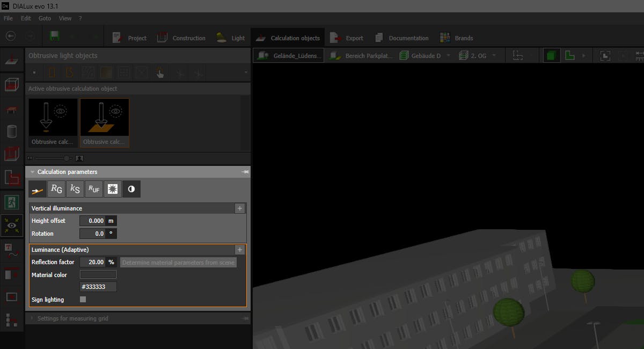Open the Edit menu
644x349 pixels.
pos(26,18)
